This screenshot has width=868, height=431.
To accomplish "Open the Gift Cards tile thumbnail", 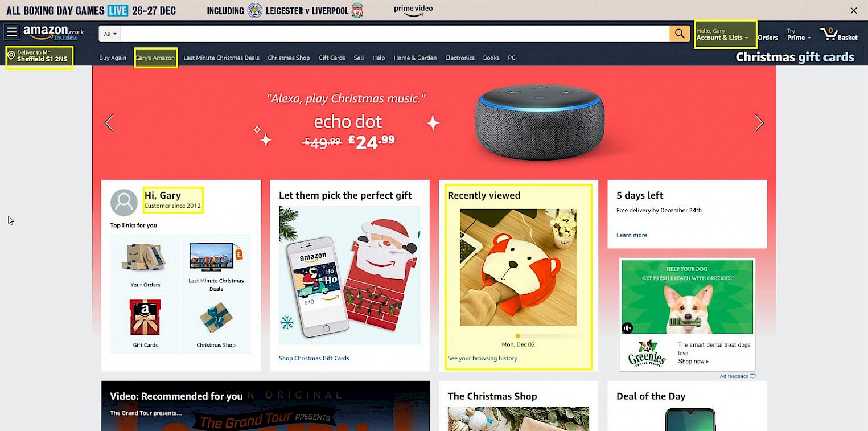I will pos(145,317).
